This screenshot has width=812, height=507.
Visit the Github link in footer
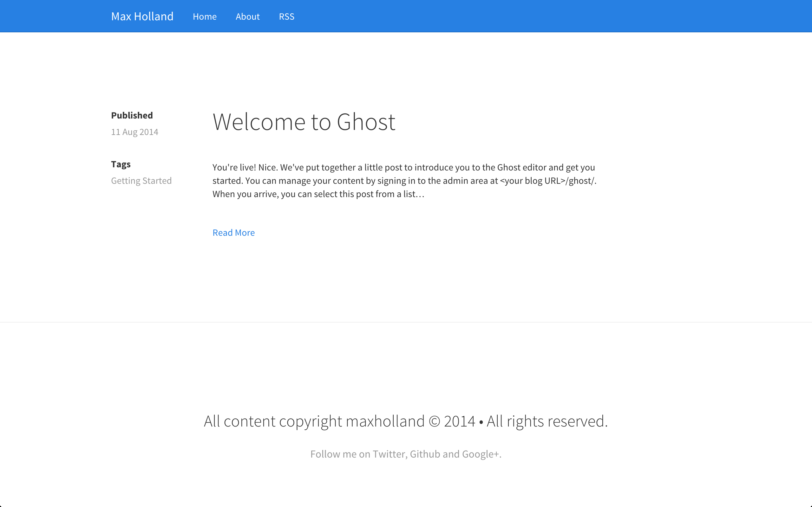(x=425, y=454)
